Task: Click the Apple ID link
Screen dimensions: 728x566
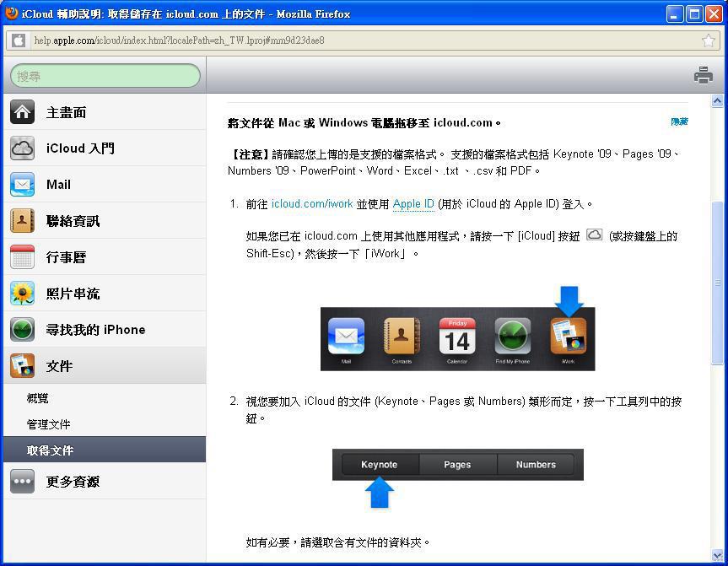Action: tap(413, 204)
